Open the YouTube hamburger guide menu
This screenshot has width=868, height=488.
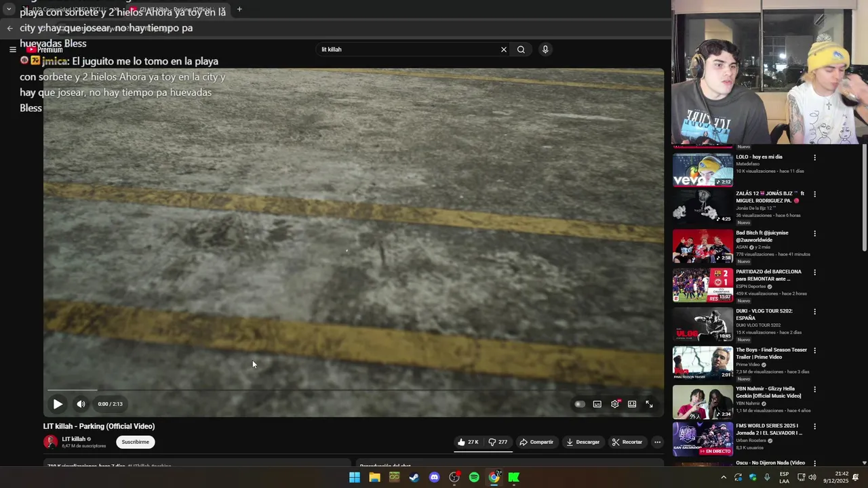(12, 49)
